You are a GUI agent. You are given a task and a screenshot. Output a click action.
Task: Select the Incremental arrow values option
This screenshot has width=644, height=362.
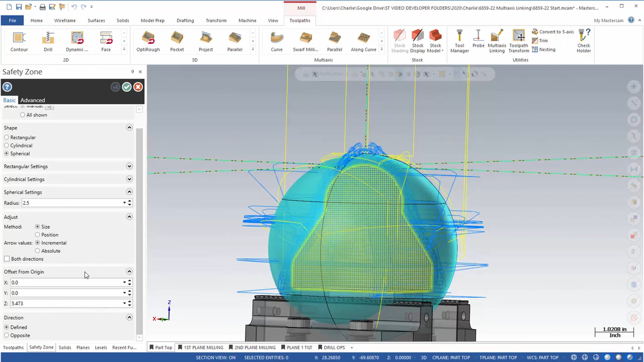(37, 243)
